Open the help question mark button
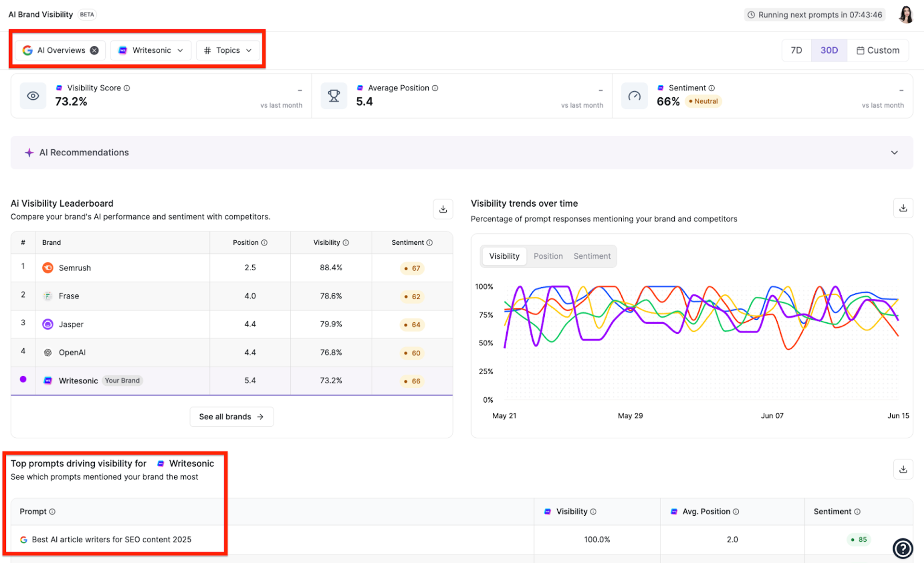 pos(903,548)
